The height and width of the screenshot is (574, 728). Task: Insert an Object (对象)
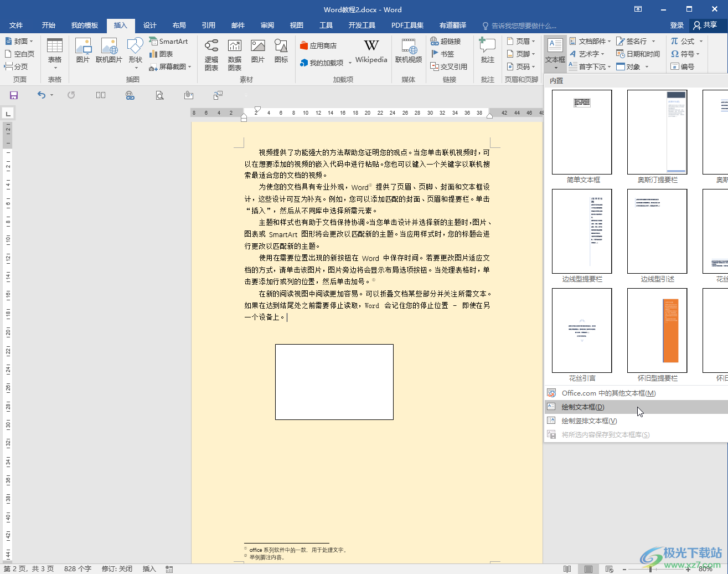(632, 66)
